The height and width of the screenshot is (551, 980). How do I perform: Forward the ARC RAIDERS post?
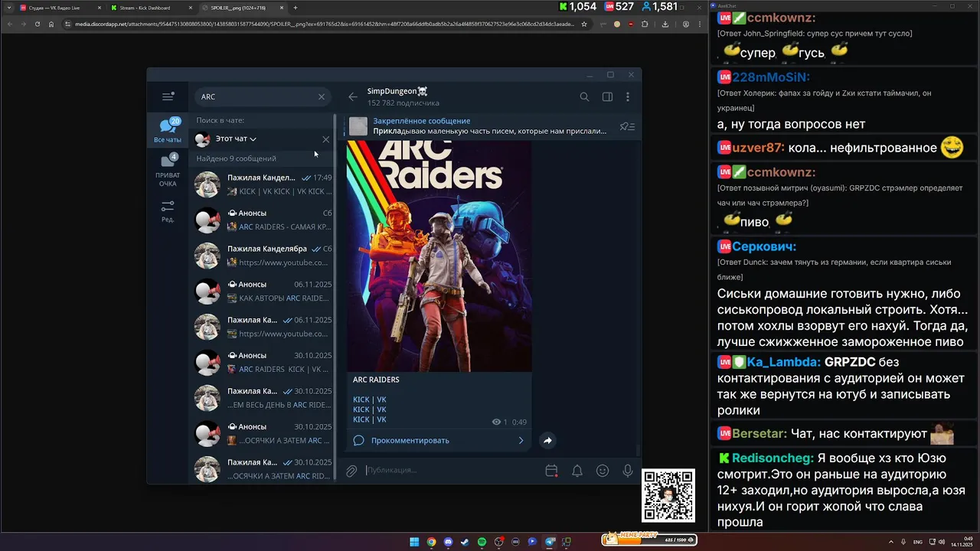coord(547,440)
